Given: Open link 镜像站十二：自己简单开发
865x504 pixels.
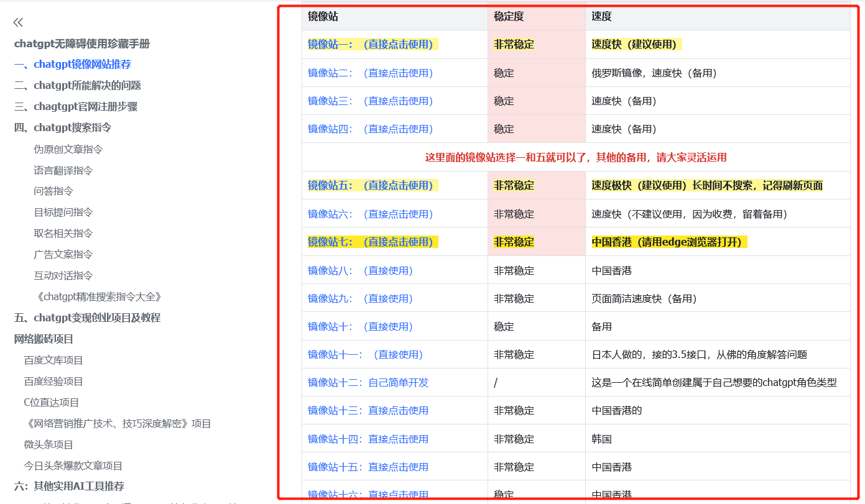Looking at the screenshot, I should click(x=368, y=382).
